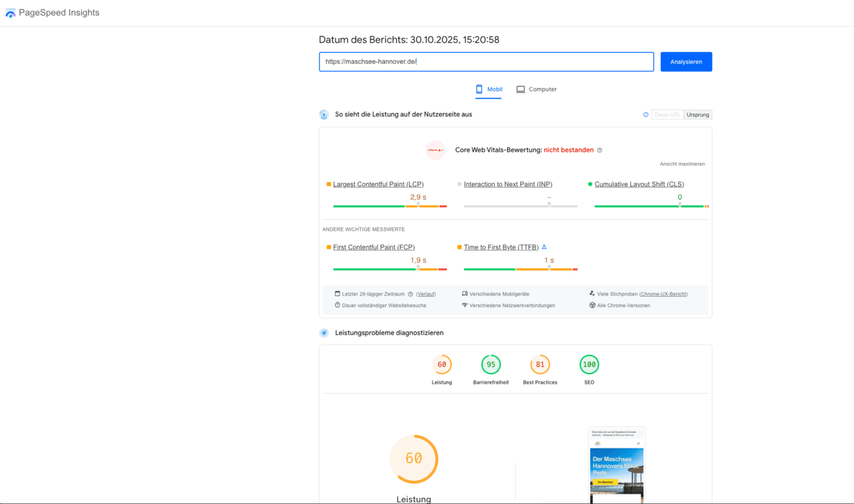Select the disabled Diese URL toggle

(667, 114)
